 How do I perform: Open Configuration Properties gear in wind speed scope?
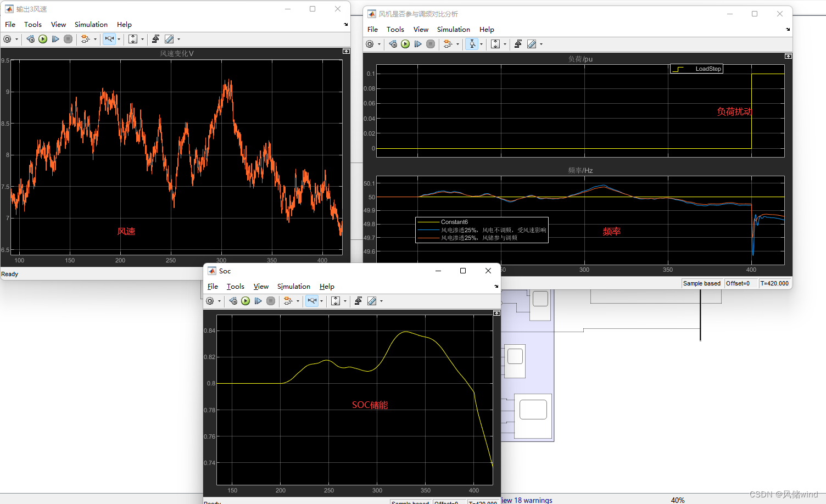pyautogui.click(x=7, y=39)
